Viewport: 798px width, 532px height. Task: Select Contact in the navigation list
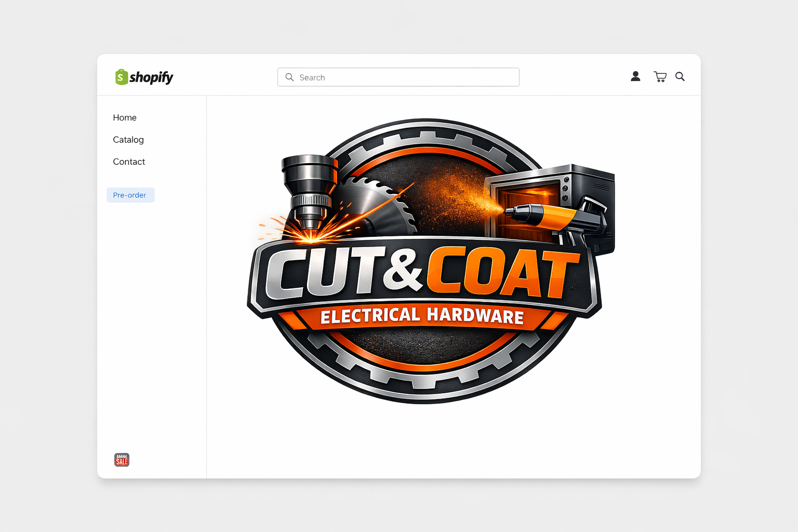pyautogui.click(x=129, y=162)
